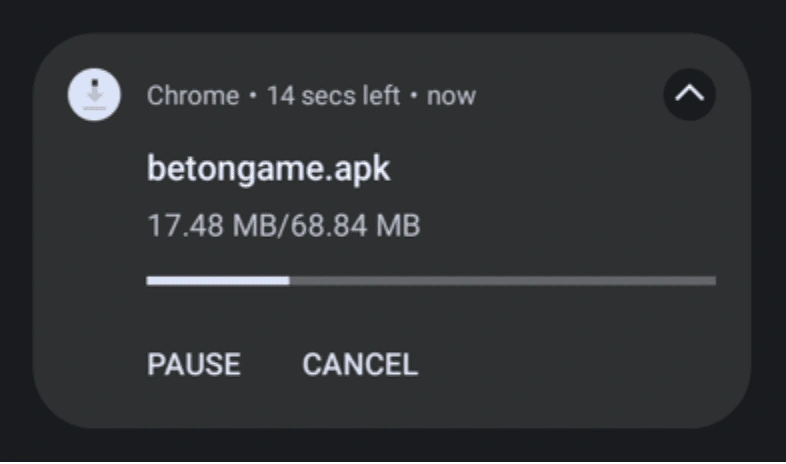
Task: Cancel the betongame.apk download
Action: pyautogui.click(x=360, y=364)
